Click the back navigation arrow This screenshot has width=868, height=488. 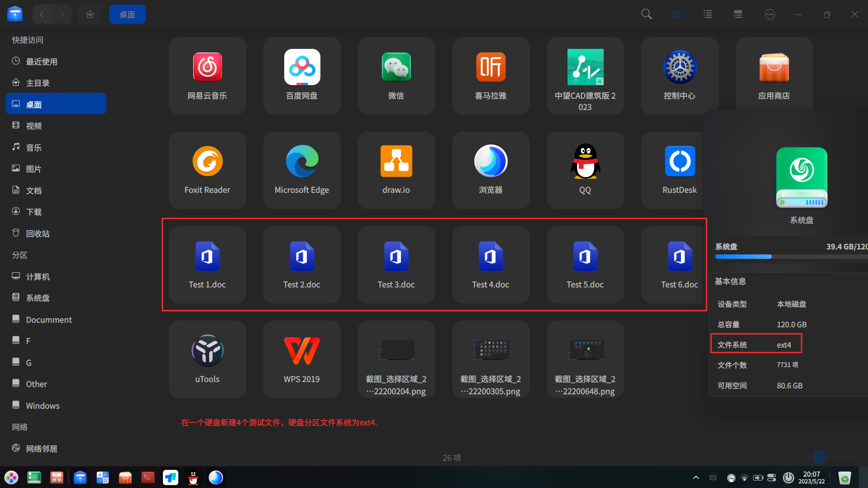42,14
